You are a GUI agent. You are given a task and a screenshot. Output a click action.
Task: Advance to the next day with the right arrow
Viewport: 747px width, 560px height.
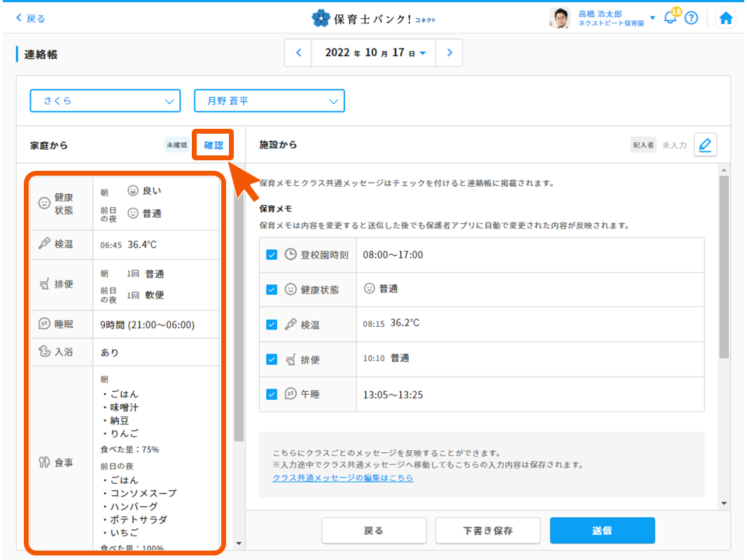[449, 52]
